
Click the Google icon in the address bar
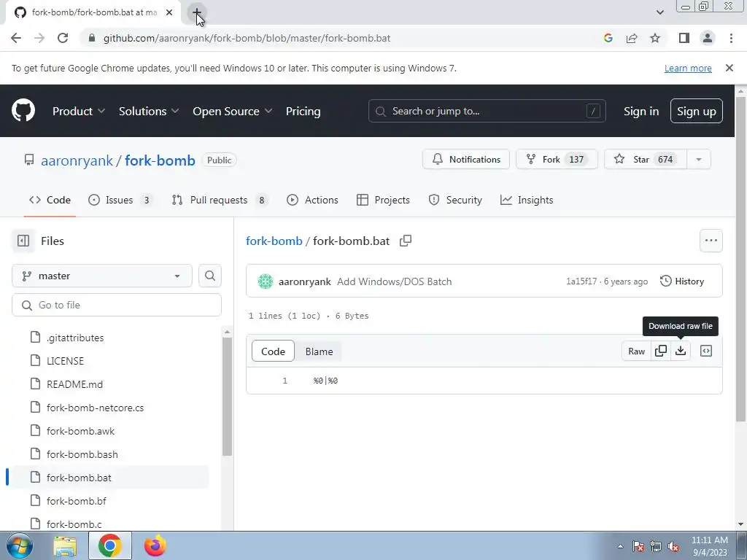(x=608, y=38)
